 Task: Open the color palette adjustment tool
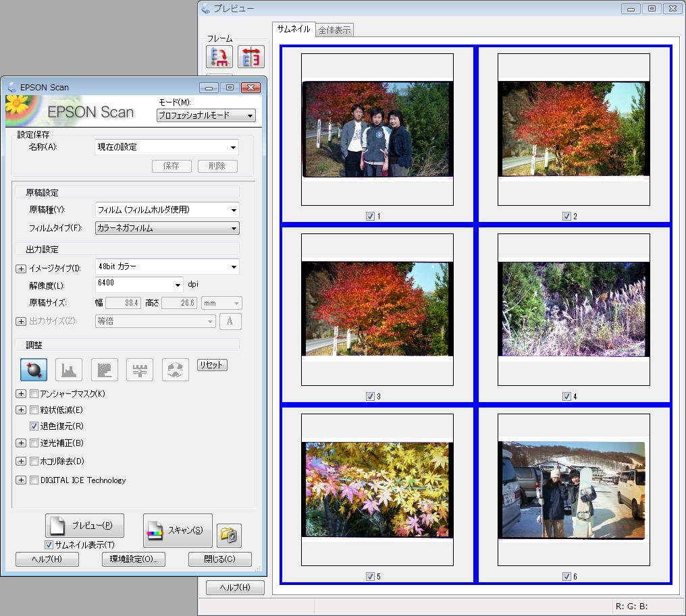click(175, 369)
